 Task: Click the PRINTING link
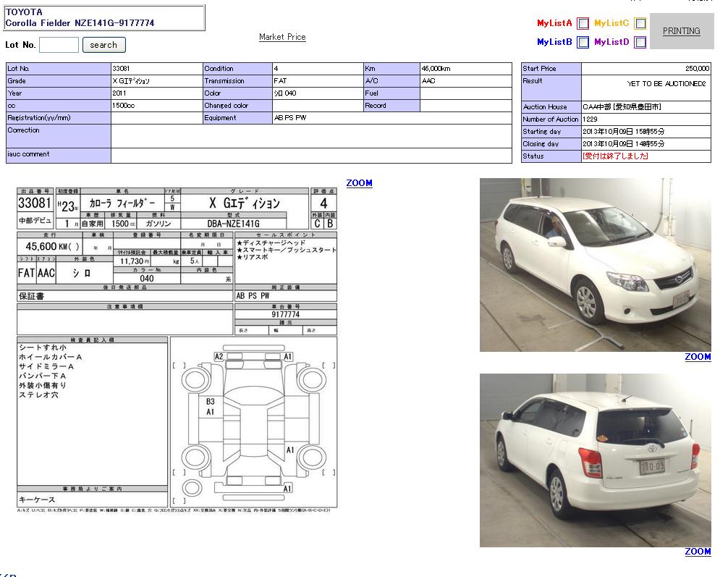681,31
